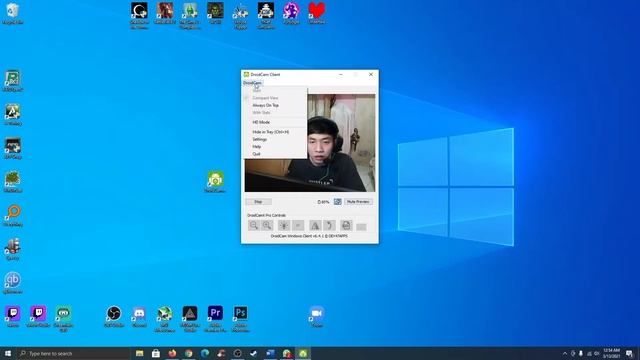This screenshot has height=360, width=640.
Task: Open the notification center icon
Action: (629, 353)
